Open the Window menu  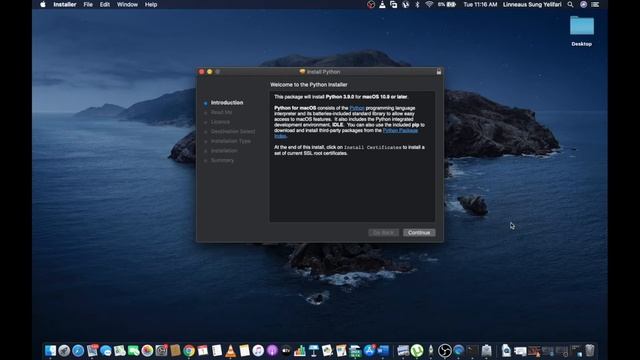click(x=127, y=4)
